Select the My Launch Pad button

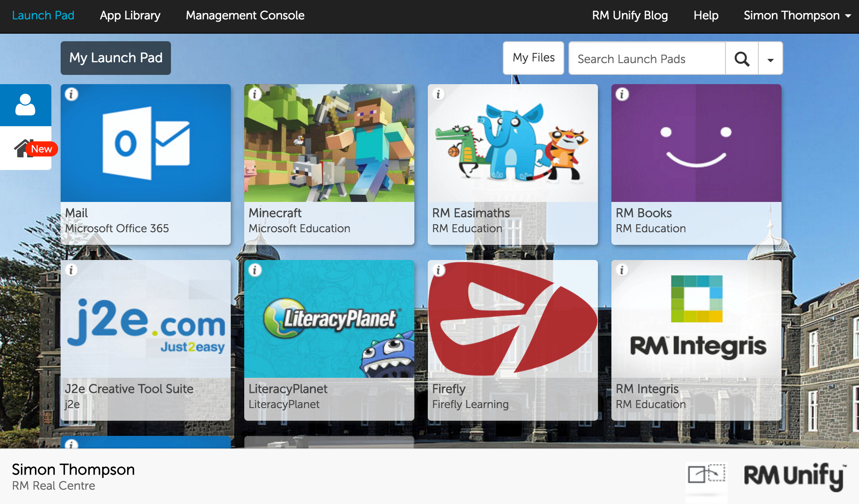pyautogui.click(x=116, y=58)
